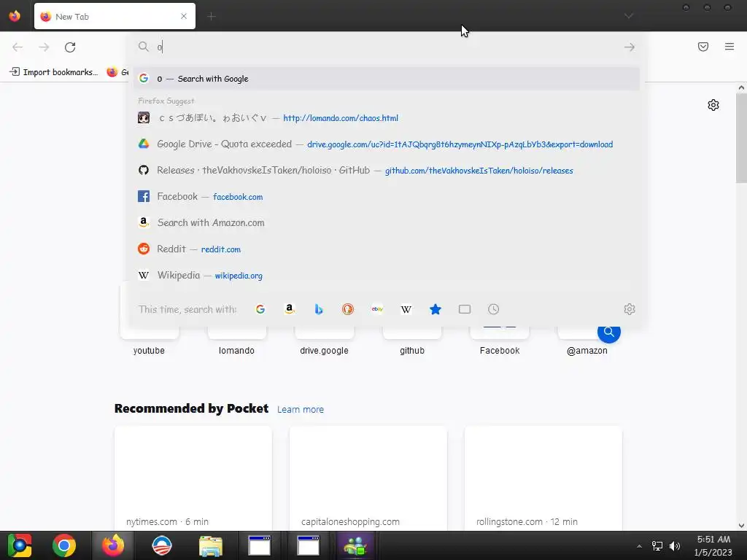Search in History clock icon
747x560 pixels.
click(x=494, y=309)
